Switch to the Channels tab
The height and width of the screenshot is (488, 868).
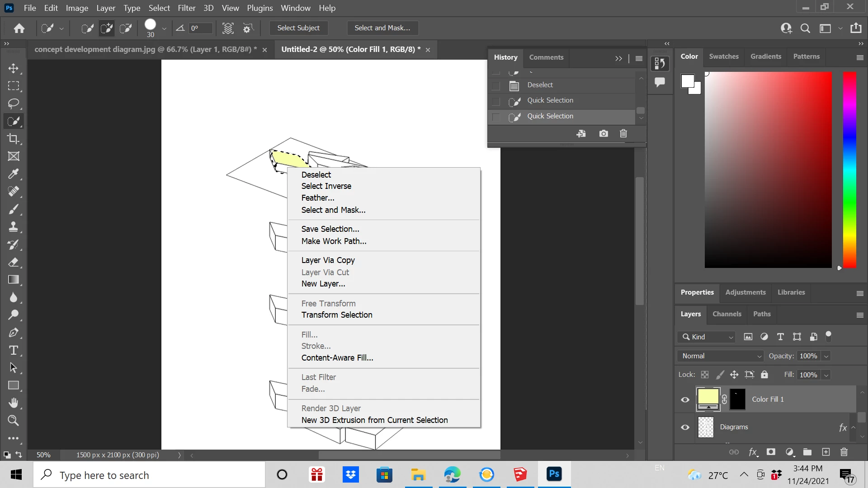click(x=726, y=314)
